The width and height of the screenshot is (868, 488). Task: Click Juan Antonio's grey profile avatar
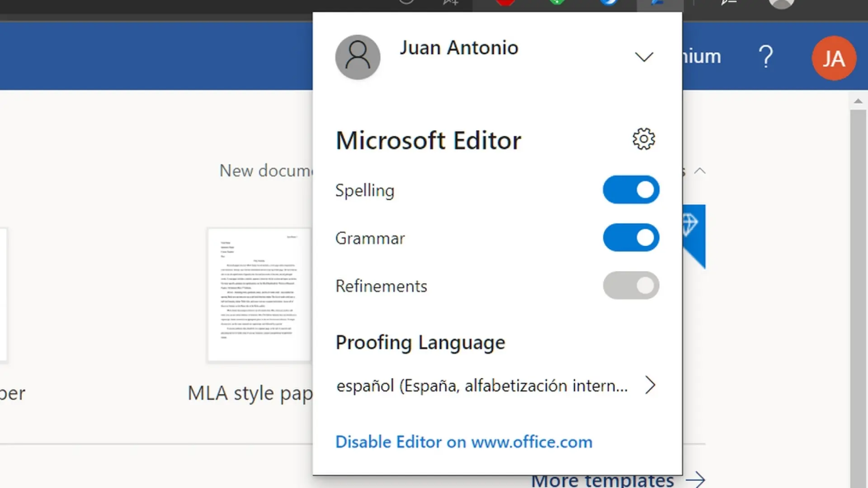[x=358, y=57]
